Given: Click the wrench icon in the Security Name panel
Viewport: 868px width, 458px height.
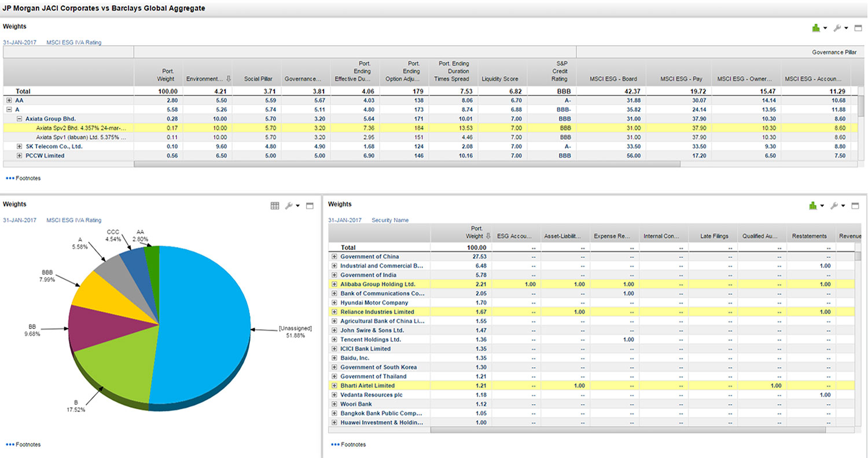Looking at the screenshot, I should pos(834,205).
